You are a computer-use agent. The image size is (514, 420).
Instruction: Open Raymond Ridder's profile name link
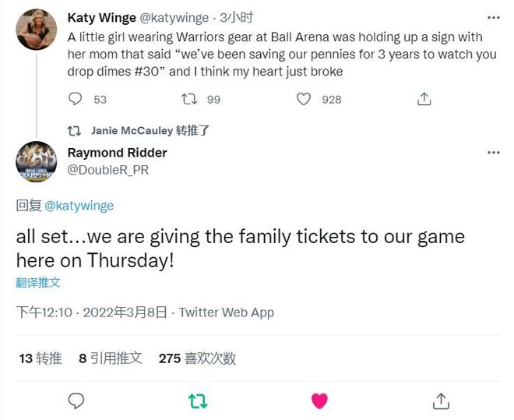coord(117,153)
